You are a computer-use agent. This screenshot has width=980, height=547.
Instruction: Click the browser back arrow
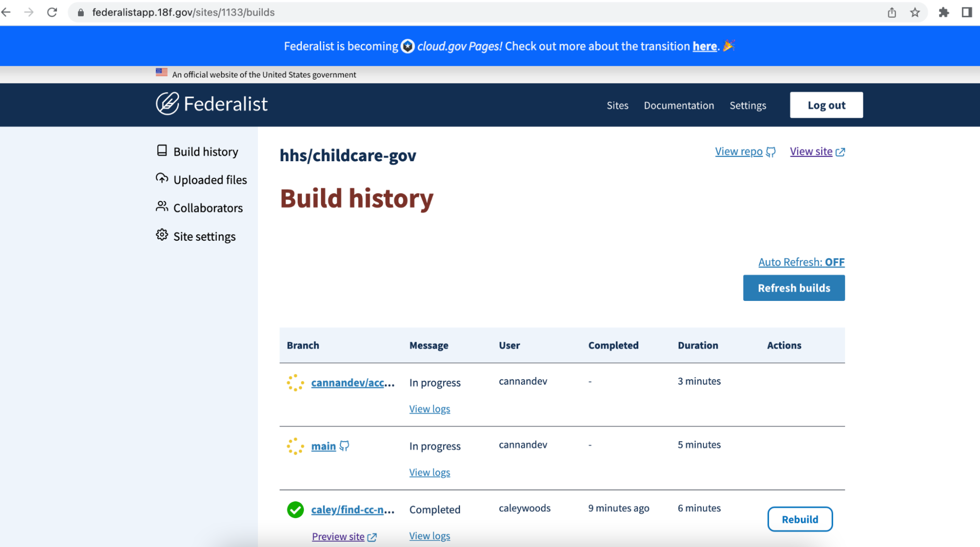tap(7, 12)
